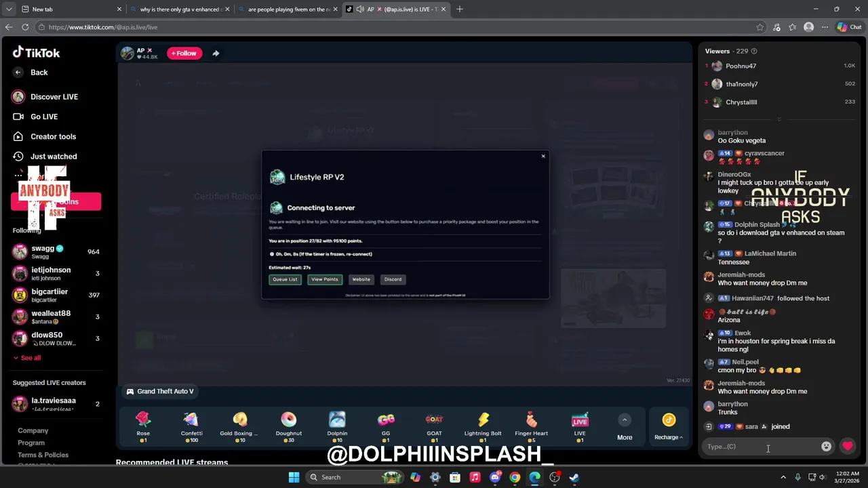The image size is (868, 488).
Task: Select top viewer tha1nonly7
Action: [x=780, y=84]
